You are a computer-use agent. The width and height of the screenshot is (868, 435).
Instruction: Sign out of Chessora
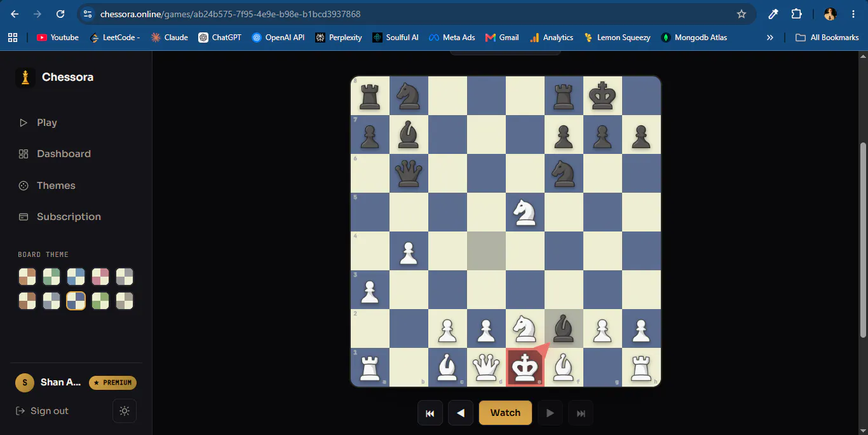point(43,411)
